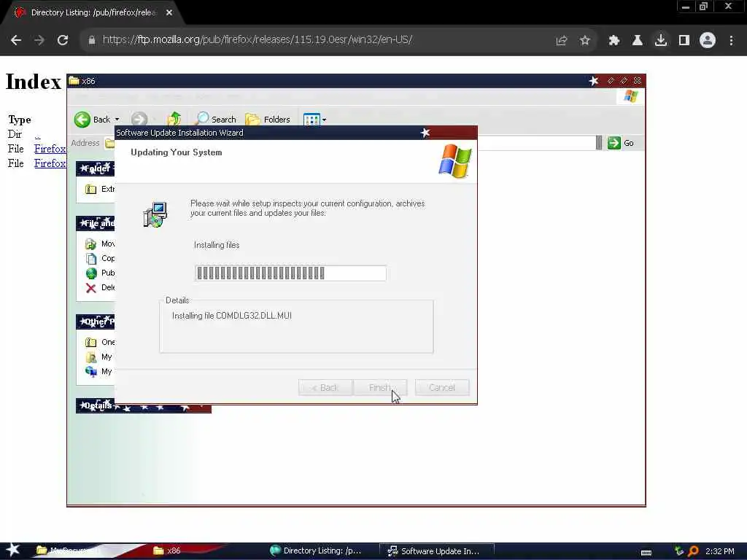Viewport: 747px width, 560px height.
Task: Open the first Firefox file link
Action: (50, 149)
